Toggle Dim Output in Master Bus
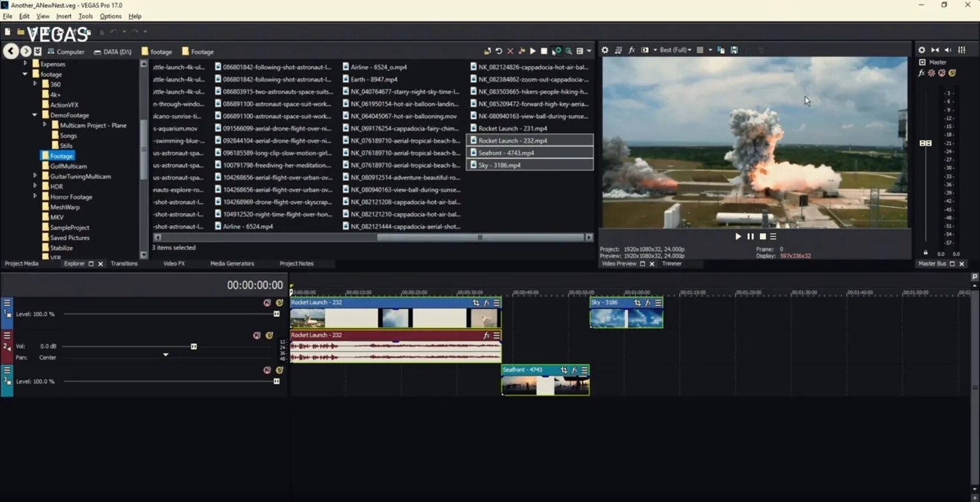Image resolution: width=980 pixels, height=502 pixels. [948, 50]
